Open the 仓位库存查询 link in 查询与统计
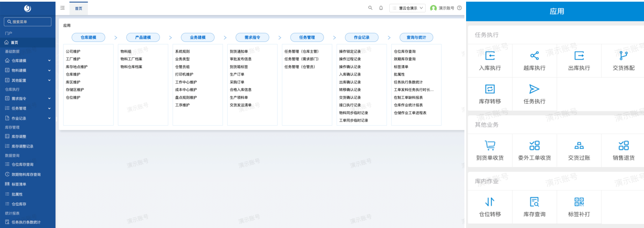Image resolution: width=644 pixels, height=228 pixels. pyautogui.click(x=405, y=51)
